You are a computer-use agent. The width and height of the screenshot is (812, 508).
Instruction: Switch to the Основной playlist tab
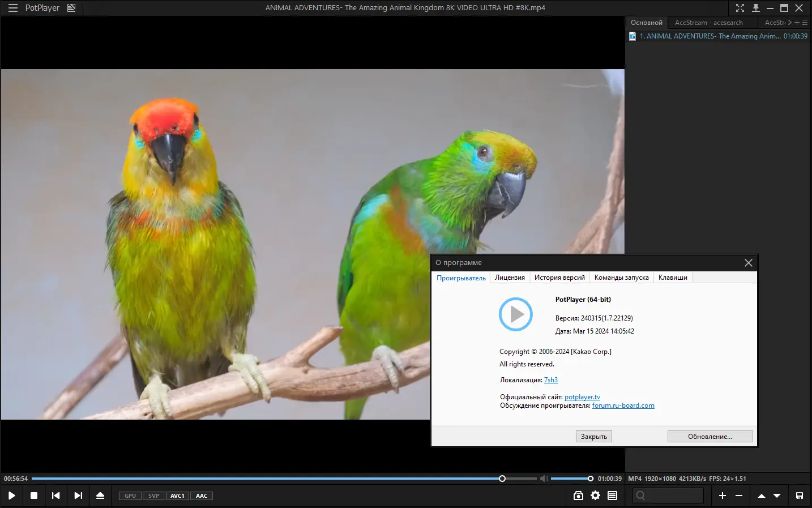tap(647, 23)
